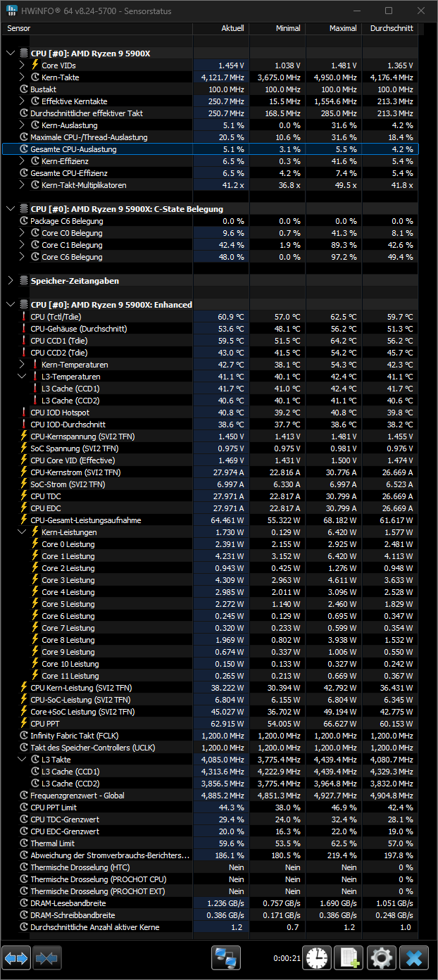Click the clock icon beside Bustakt

click(x=24, y=89)
